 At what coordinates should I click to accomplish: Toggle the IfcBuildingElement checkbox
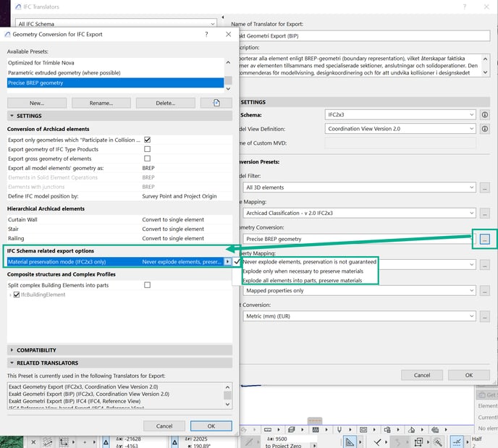click(17, 295)
